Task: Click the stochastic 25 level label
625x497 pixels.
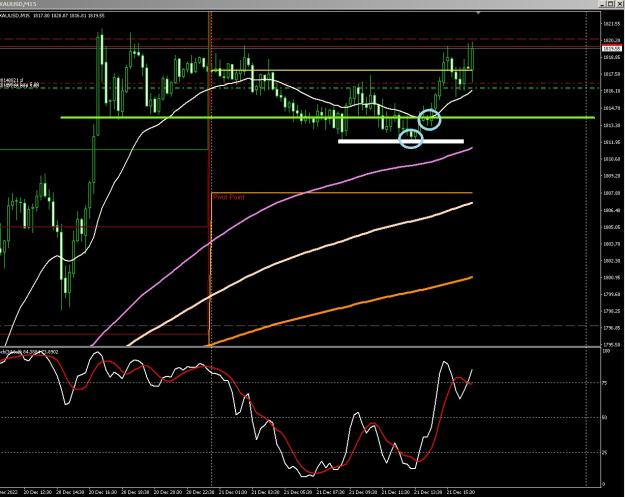Action: coord(605,452)
